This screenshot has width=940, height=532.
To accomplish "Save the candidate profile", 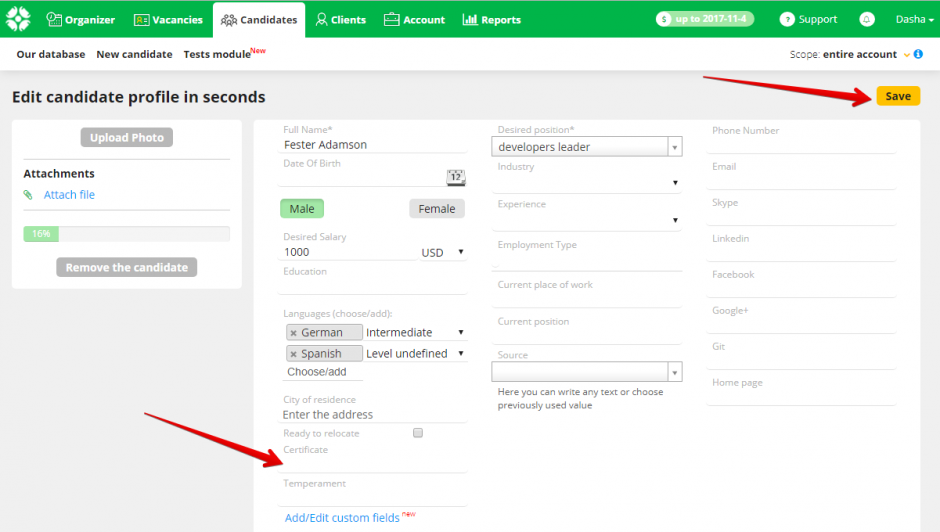I will (897, 96).
